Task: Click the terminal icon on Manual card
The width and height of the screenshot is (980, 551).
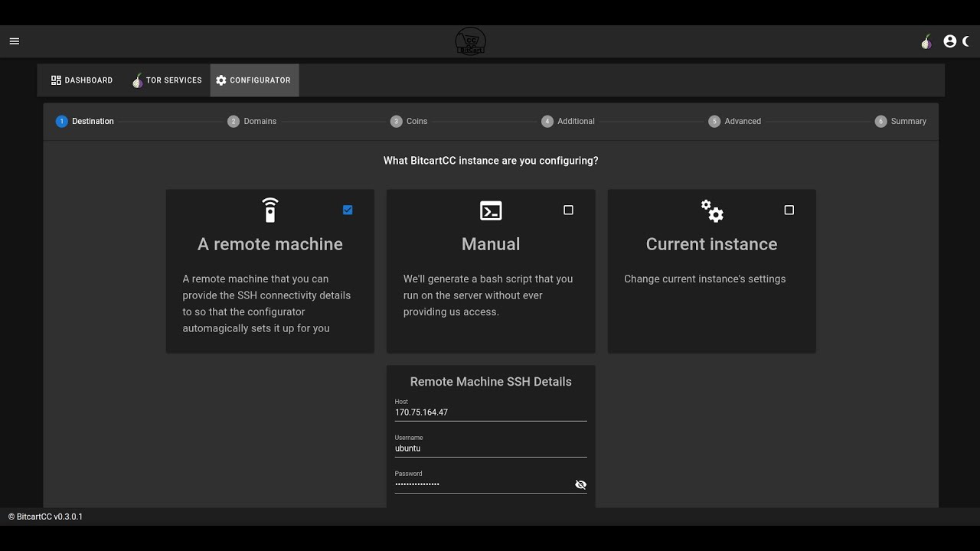Action: [491, 210]
